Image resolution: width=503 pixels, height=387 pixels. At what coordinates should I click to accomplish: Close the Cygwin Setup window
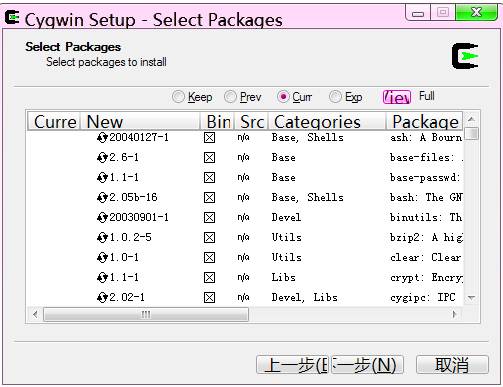[x=476, y=13]
